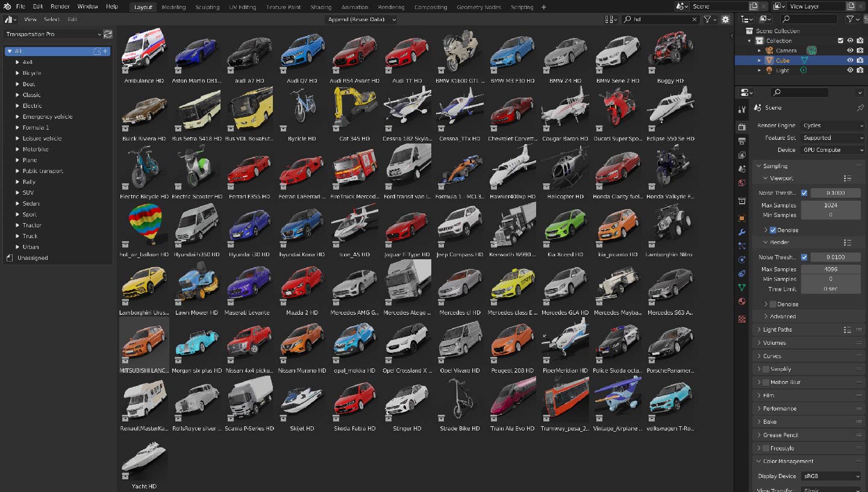
Task: Enable the Simplify checkbox
Action: (x=766, y=369)
